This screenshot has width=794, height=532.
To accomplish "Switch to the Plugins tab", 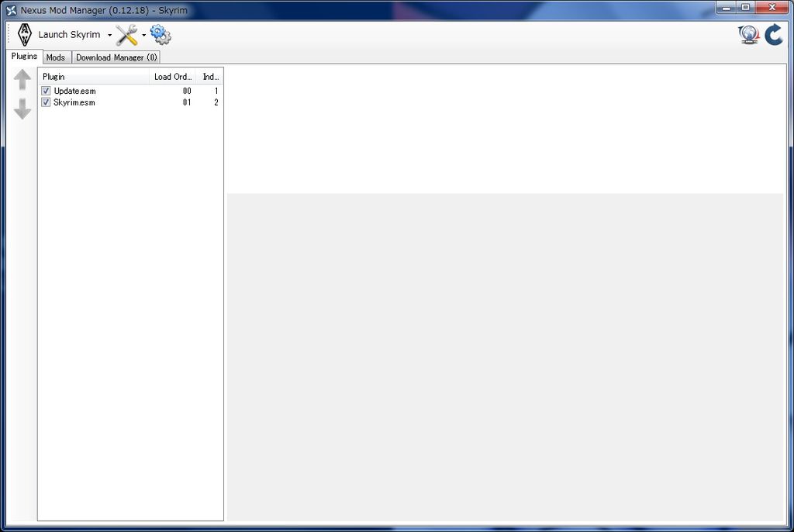I will point(24,57).
